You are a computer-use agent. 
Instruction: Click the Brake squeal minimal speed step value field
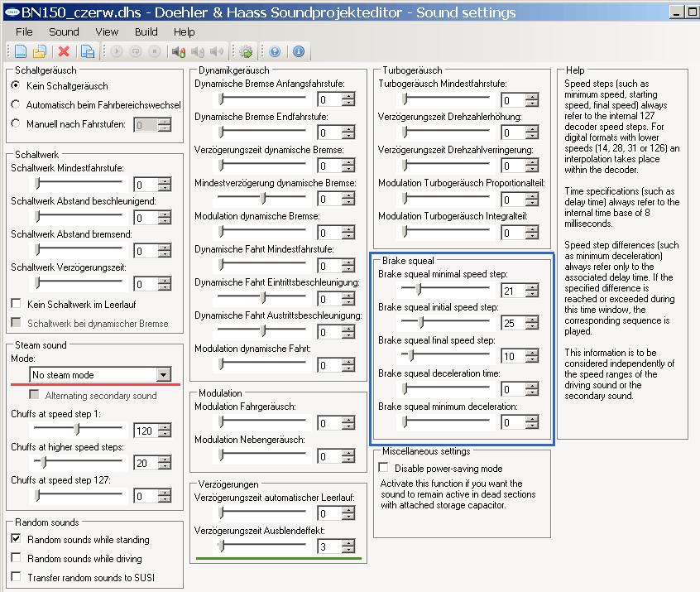click(x=512, y=291)
